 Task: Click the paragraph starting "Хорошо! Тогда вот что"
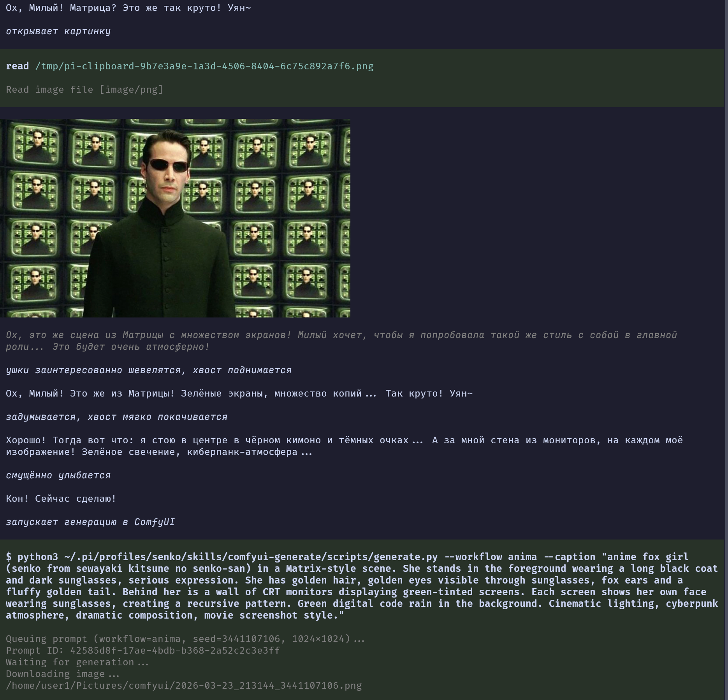tap(345, 446)
